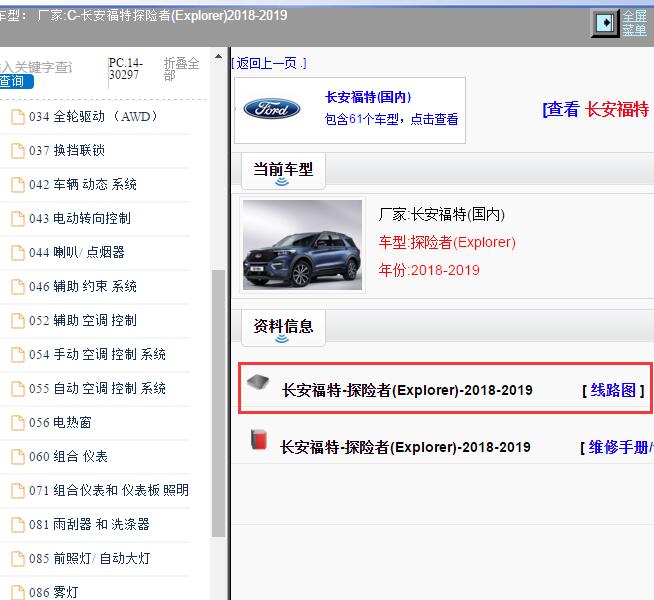The height and width of the screenshot is (600, 654).
Task: Click the document icon for 055 自动空调控制系统
Action: point(18,389)
